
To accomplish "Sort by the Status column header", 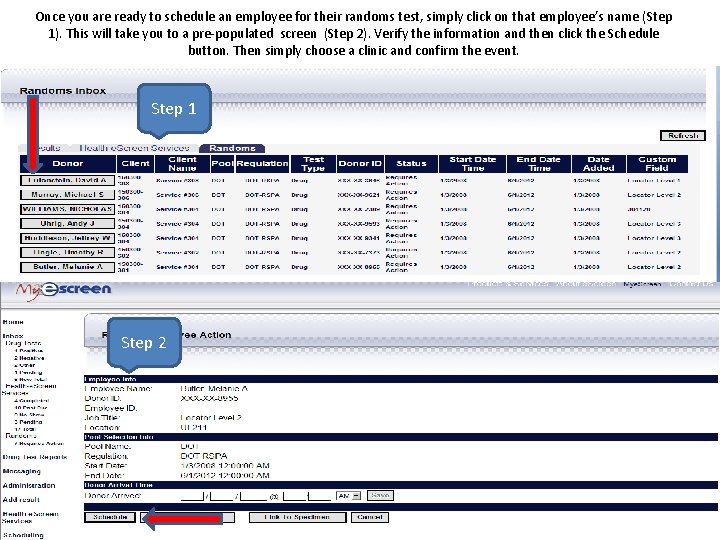I will [x=411, y=163].
